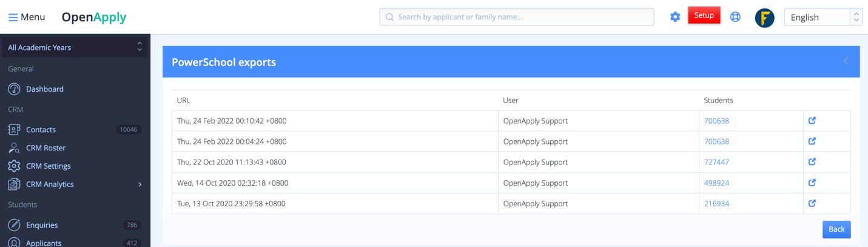Open the user profile avatar
The image size is (868, 247).
764,18
